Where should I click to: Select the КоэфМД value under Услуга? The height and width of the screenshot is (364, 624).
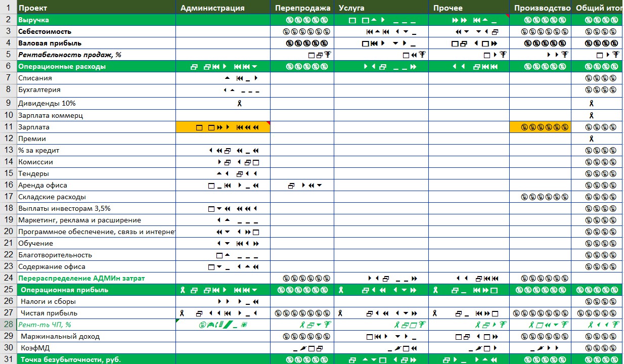381,348
